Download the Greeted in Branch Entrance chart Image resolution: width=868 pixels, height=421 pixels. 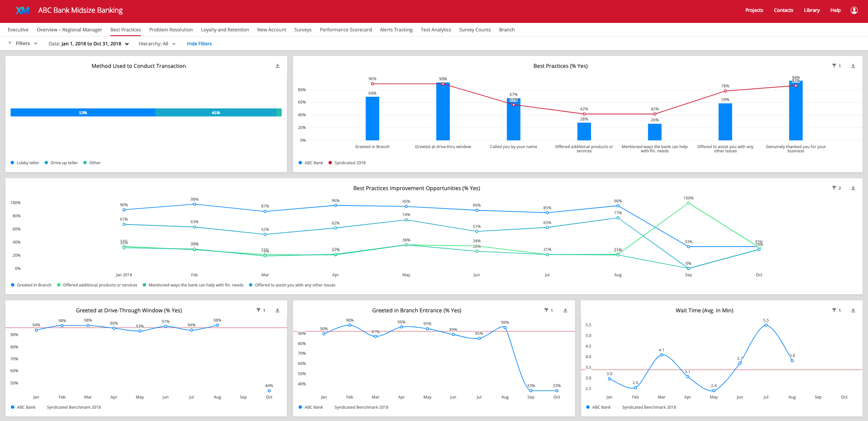[x=565, y=310]
